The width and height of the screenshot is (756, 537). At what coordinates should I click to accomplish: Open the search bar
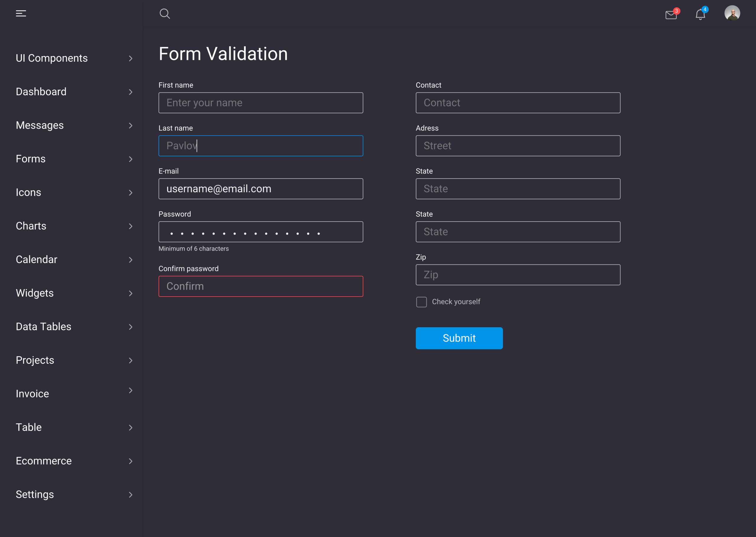pyautogui.click(x=165, y=13)
